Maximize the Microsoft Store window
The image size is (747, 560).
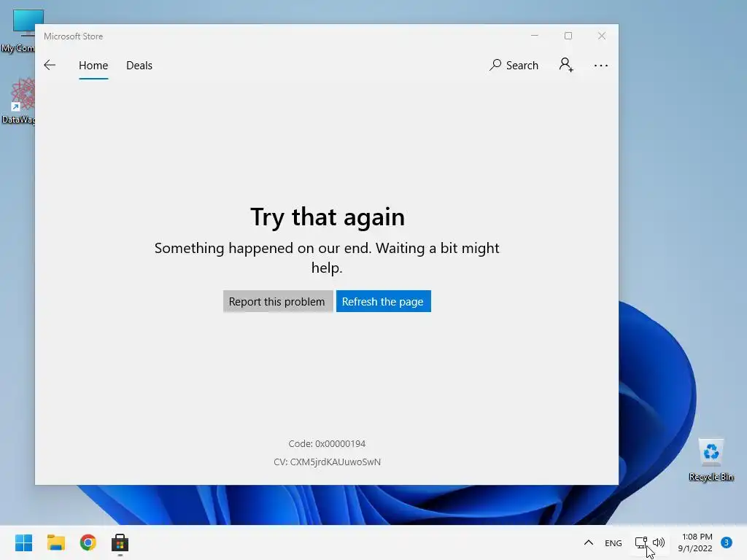(x=568, y=36)
